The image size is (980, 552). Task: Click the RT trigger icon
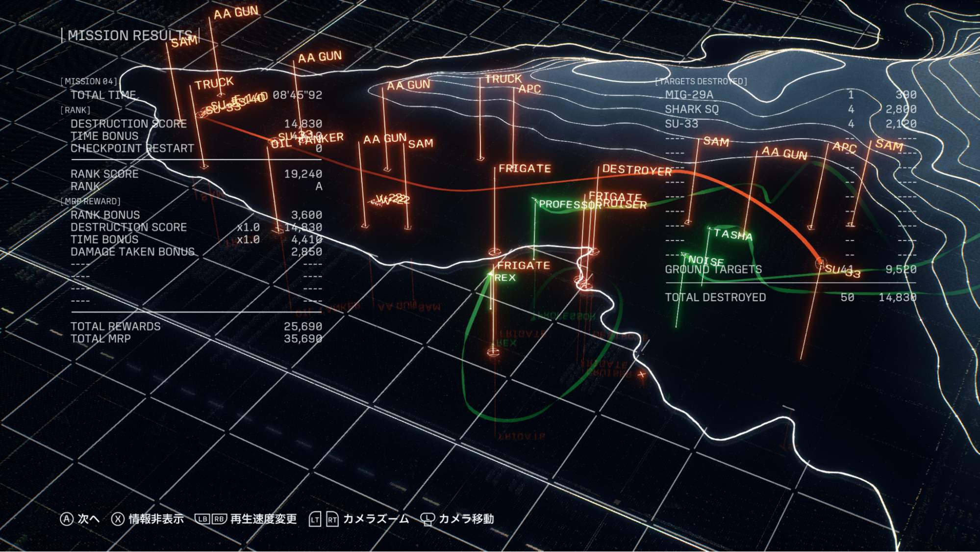tap(332, 520)
